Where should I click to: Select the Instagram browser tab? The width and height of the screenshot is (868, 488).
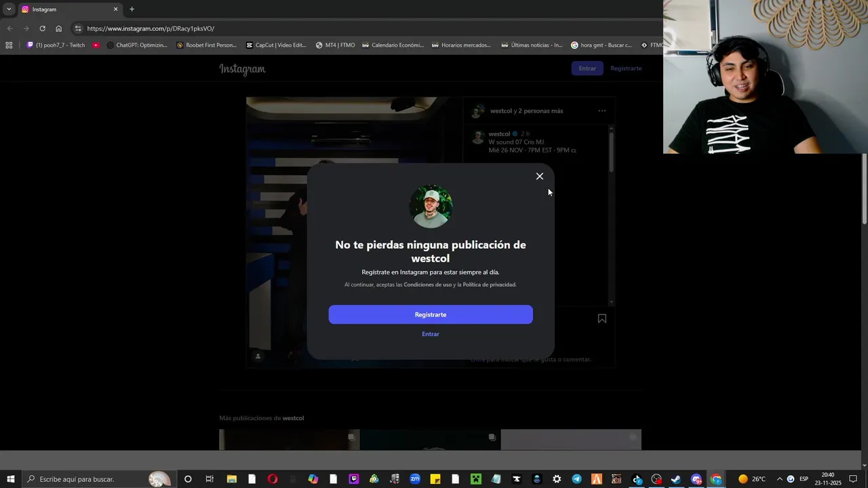tap(69, 9)
